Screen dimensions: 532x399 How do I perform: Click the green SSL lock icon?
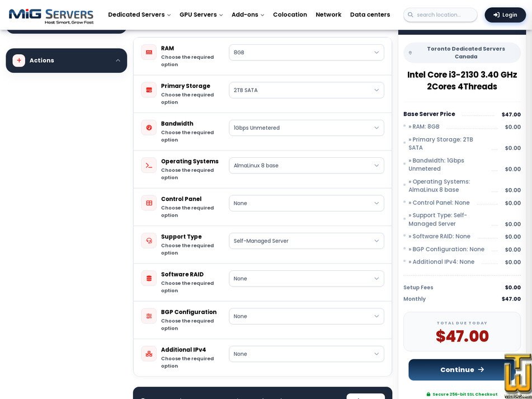coord(429,395)
